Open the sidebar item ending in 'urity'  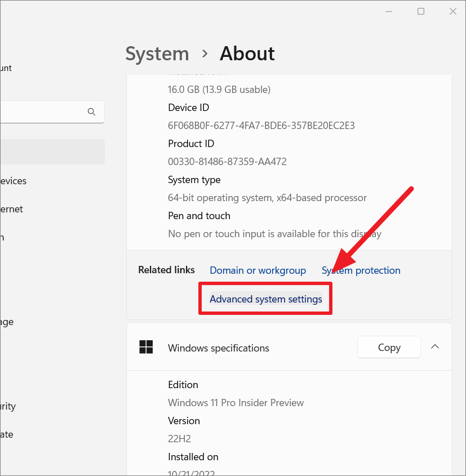(8, 407)
